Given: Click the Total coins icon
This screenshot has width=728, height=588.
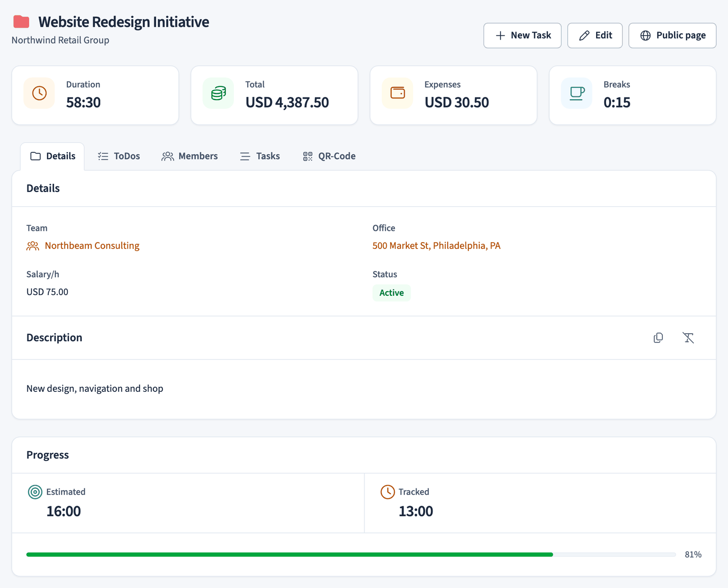Looking at the screenshot, I should tap(218, 93).
